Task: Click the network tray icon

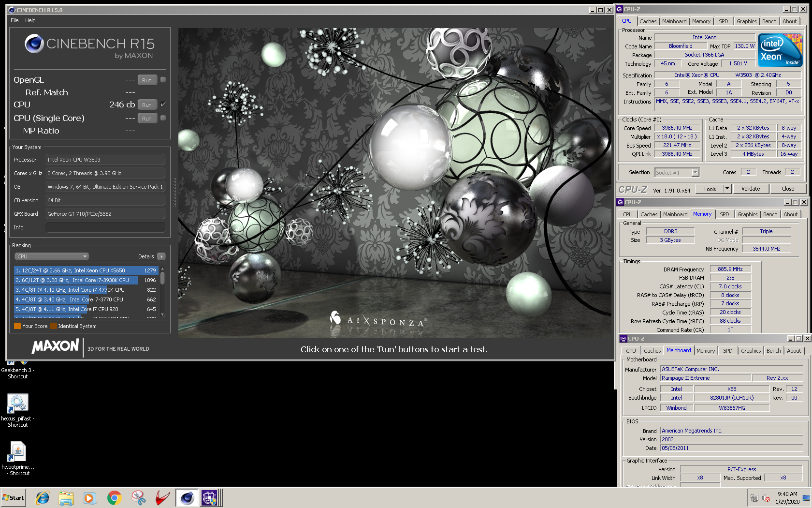Action: (754, 498)
